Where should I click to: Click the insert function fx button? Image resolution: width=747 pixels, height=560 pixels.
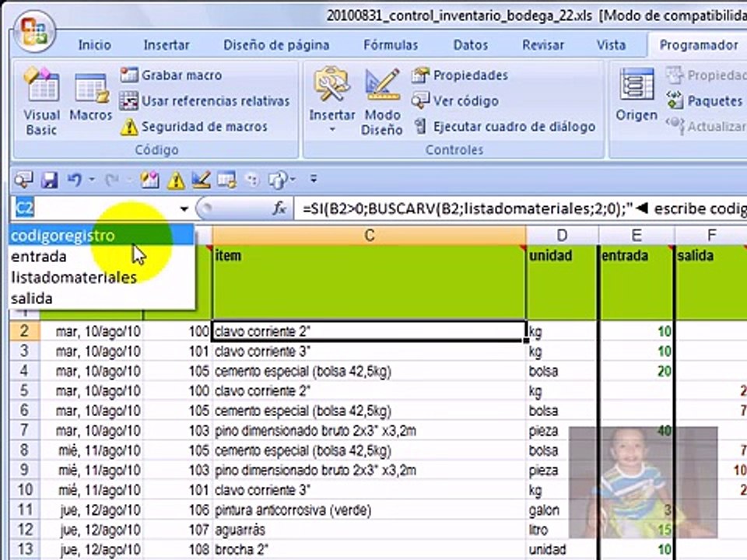279,208
